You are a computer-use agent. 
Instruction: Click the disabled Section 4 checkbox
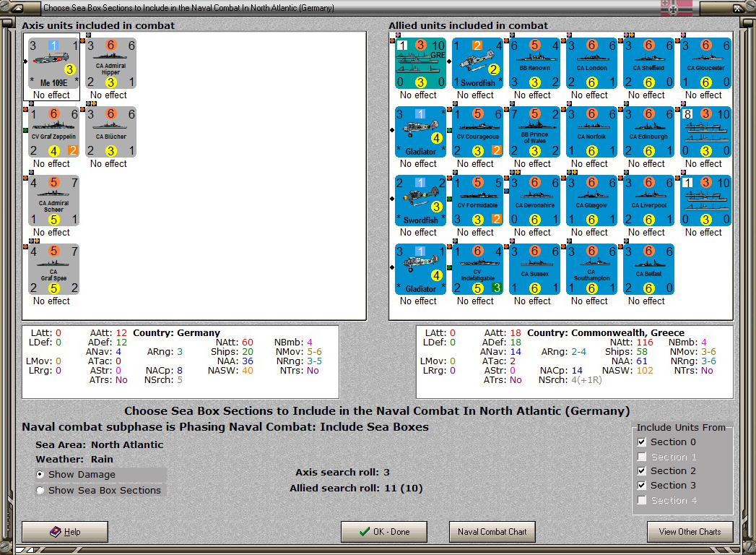641,501
